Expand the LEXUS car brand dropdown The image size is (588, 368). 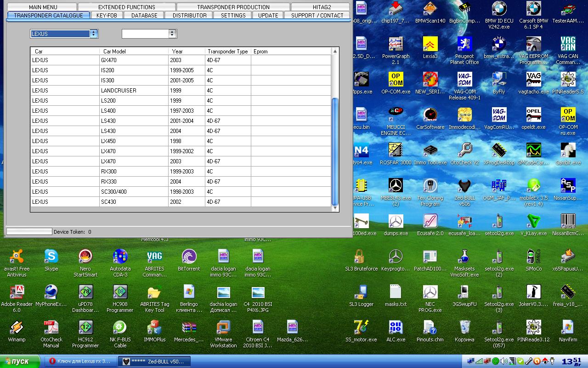point(94,34)
